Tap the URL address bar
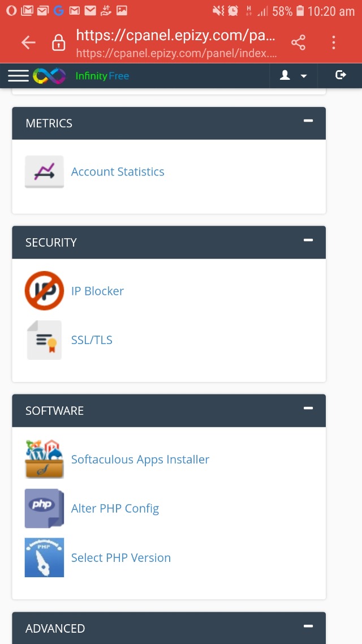The height and width of the screenshot is (644, 362). click(x=176, y=42)
